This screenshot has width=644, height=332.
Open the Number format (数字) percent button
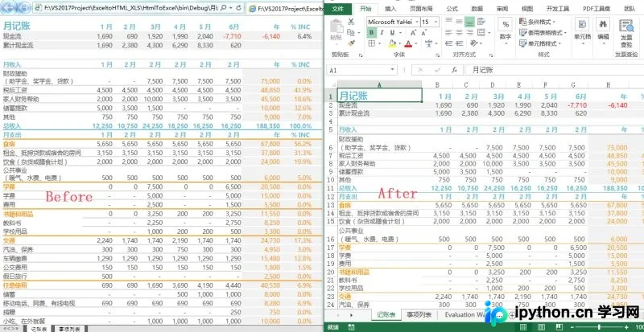click(x=506, y=29)
